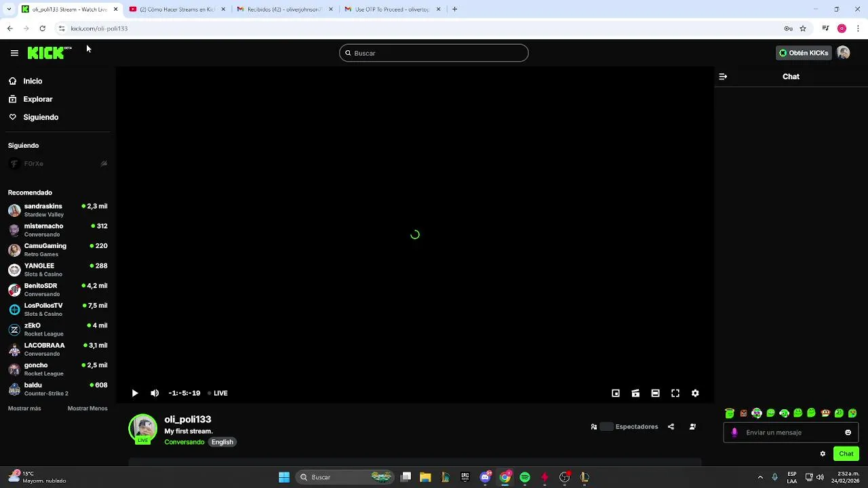The width and height of the screenshot is (868, 488).
Task: Switch to Recibidos Gmail tab
Action: pos(285,9)
